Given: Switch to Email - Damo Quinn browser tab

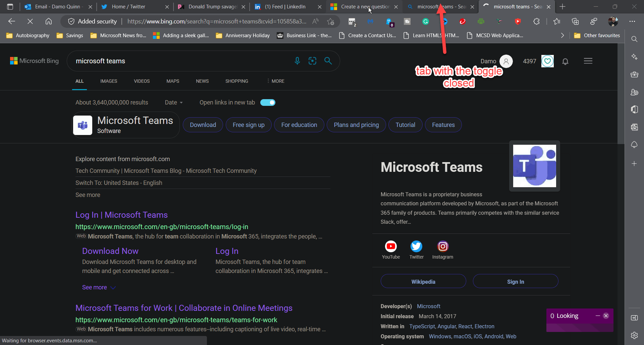Looking at the screenshot, I should tap(58, 7).
